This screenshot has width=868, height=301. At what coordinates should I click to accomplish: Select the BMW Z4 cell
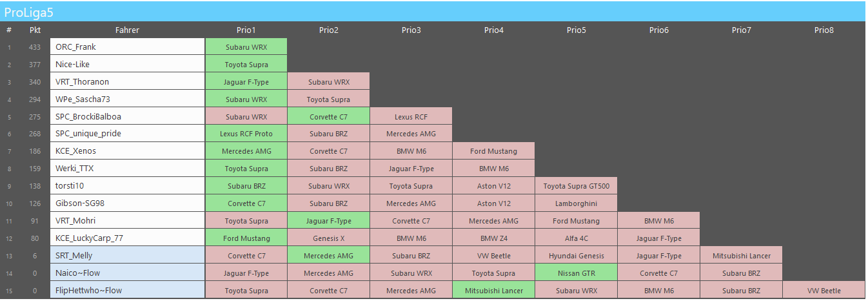click(493, 238)
